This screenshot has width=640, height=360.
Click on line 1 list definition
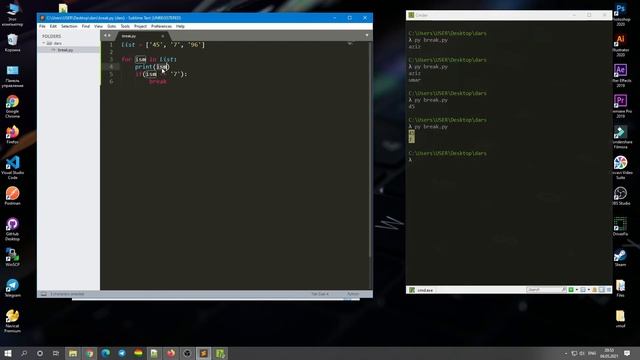pos(163,44)
